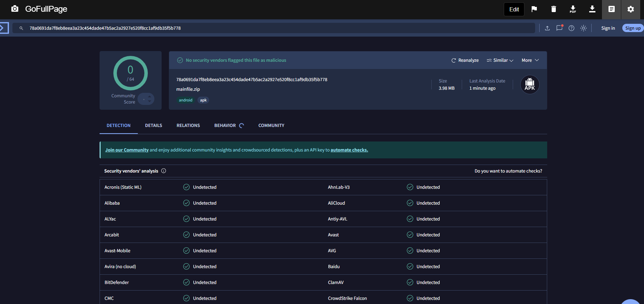Viewport: 644px width, 304px height.
Task: Click the BitDefender vendor name
Action: [117, 283]
